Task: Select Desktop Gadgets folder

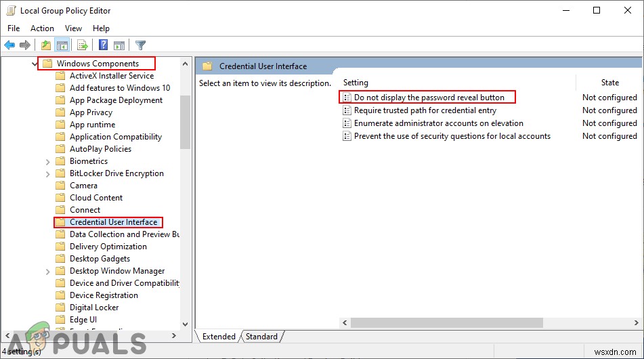Action: [x=100, y=259]
